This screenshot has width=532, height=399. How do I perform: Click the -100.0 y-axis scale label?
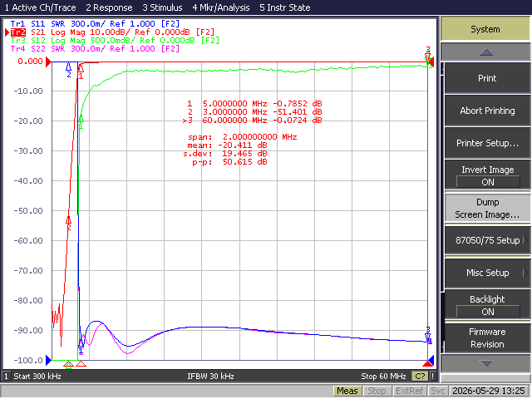pos(28,360)
